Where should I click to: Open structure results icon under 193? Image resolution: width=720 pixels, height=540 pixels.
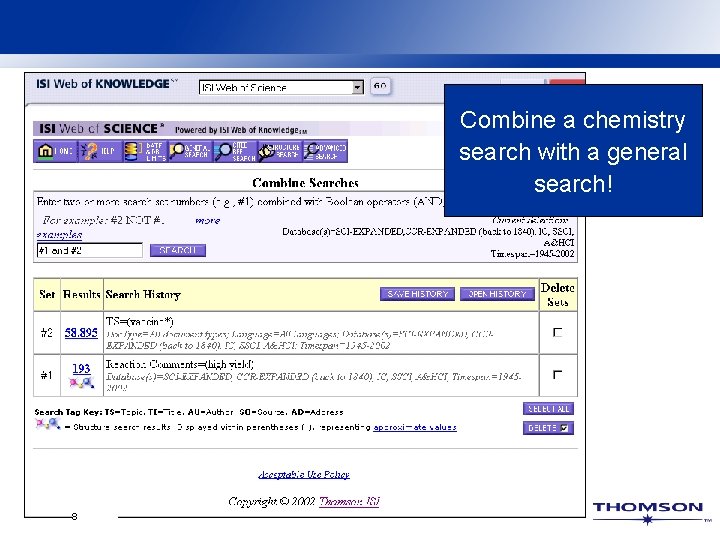tap(81, 382)
